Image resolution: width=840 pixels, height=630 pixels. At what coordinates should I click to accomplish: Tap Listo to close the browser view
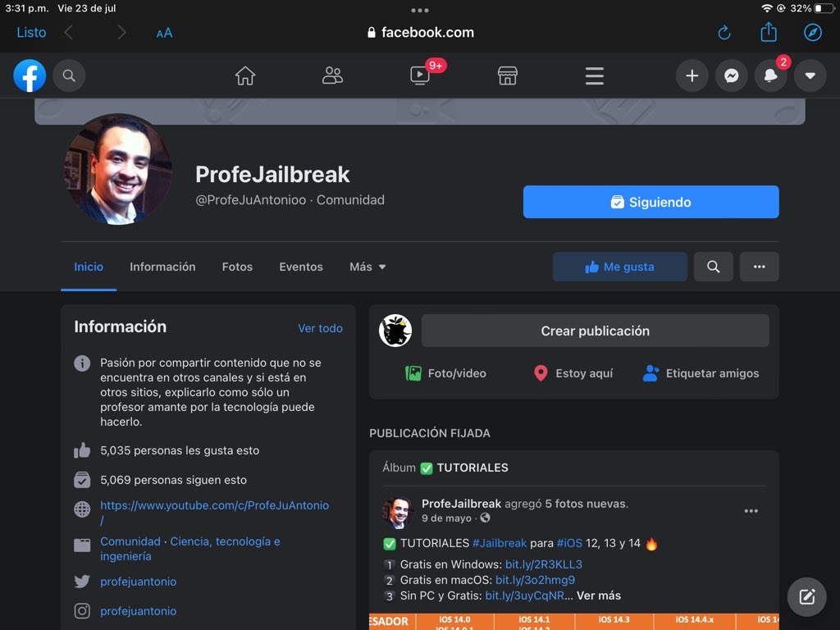[x=32, y=33]
